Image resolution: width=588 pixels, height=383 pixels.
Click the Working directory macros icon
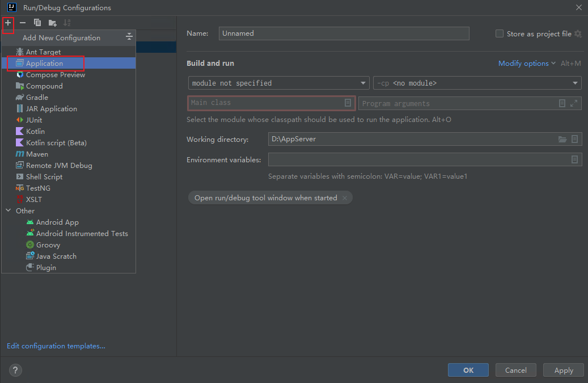(574, 139)
